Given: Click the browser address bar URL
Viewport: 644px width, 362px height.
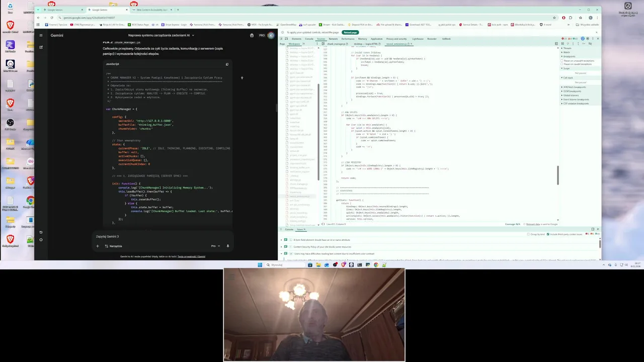Looking at the screenshot, I should point(89,18).
